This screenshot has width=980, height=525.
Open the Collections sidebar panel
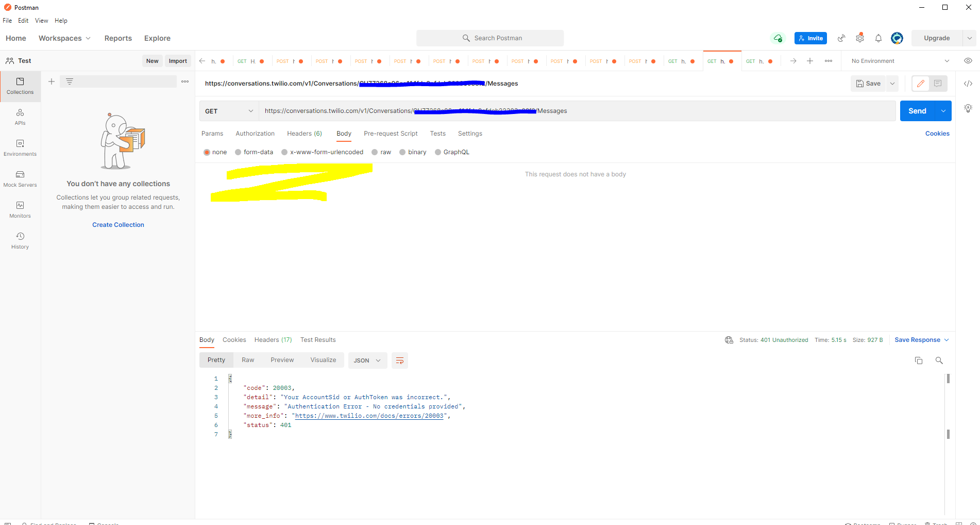(20, 86)
